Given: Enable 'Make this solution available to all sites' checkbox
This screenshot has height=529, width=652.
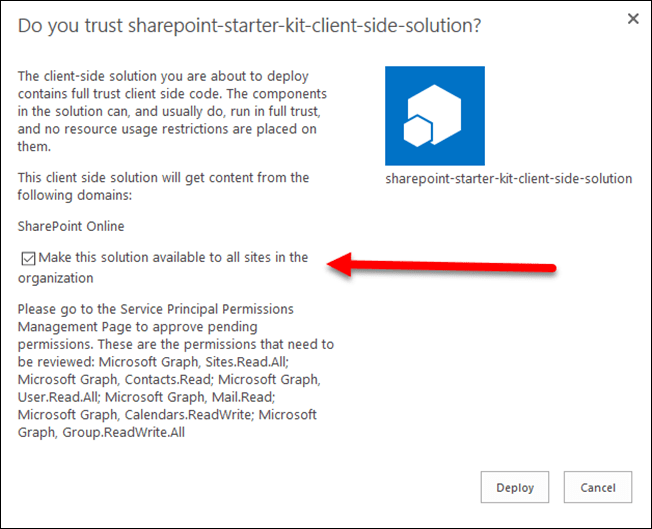Looking at the screenshot, I should point(27,259).
